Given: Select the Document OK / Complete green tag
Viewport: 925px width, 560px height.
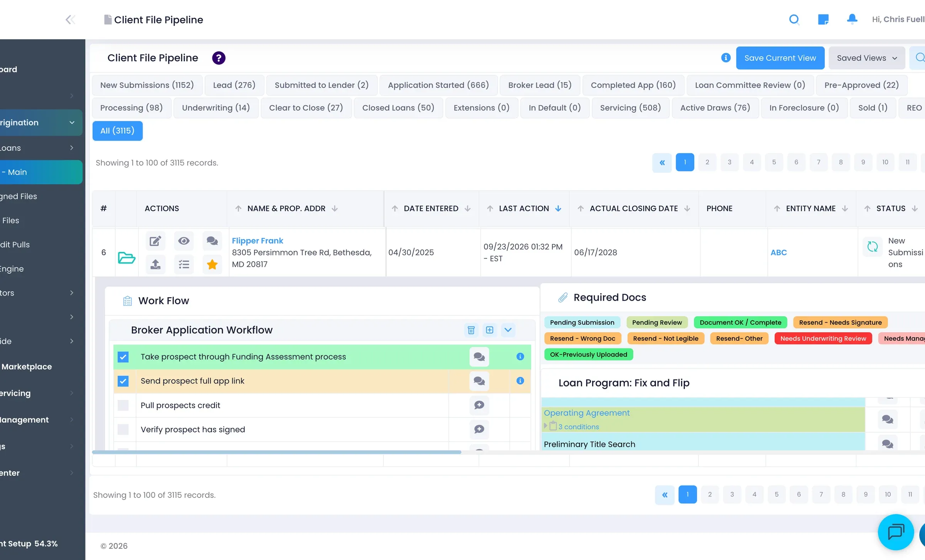Looking at the screenshot, I should pos(740,322).
